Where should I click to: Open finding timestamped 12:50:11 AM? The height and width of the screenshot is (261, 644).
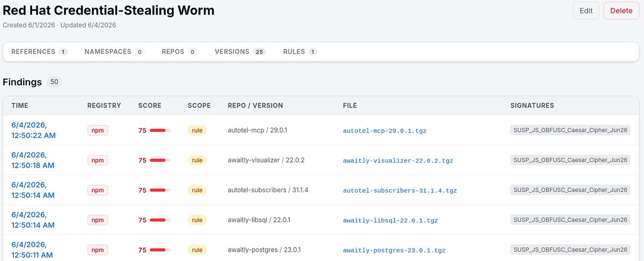click(x=33, y=250)
